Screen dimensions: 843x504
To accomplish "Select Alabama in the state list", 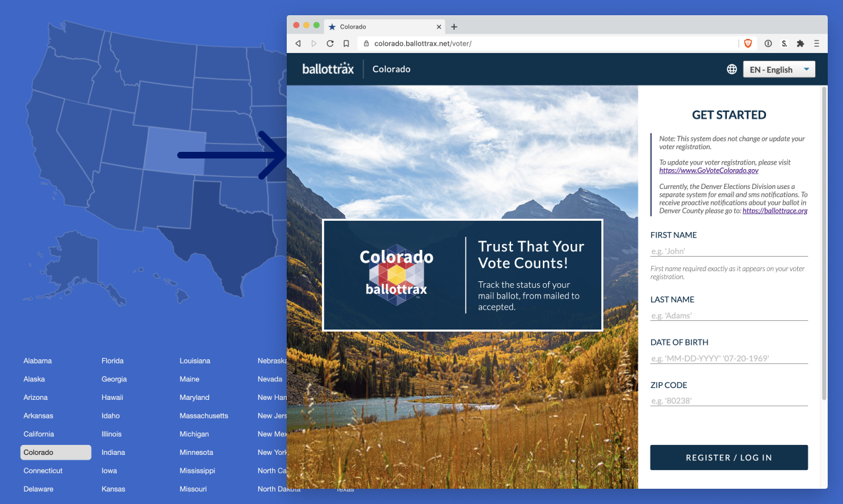I will [x=37, y=361].
